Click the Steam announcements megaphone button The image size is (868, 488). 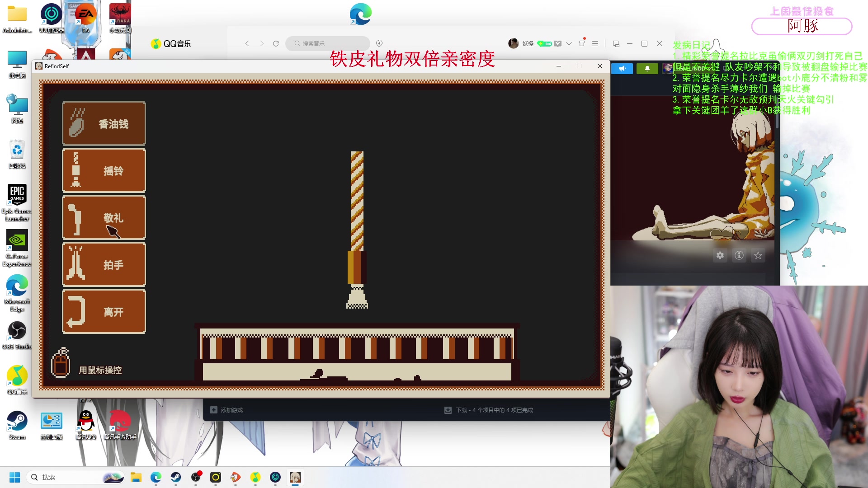tap(622, 69)
